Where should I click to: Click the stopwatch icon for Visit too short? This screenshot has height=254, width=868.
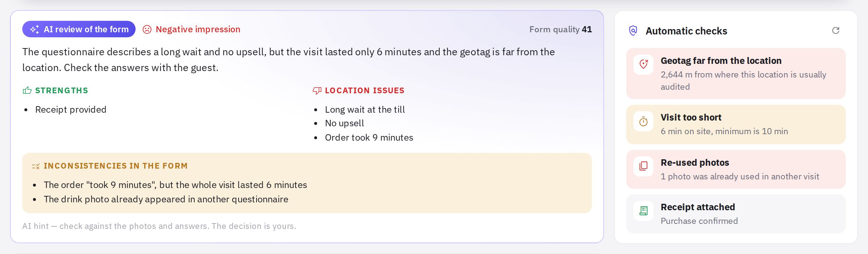coord(644,122)
